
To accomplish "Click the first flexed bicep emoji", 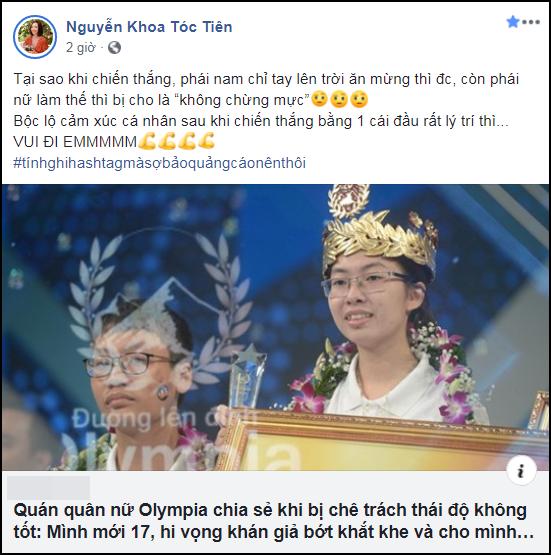I will [x=147, y=141].
